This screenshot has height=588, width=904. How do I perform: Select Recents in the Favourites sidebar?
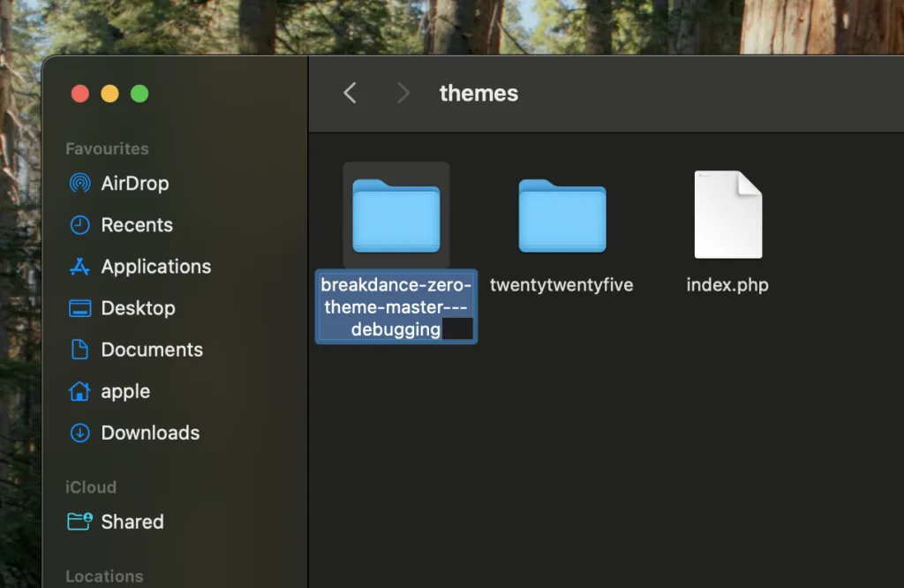134,225
